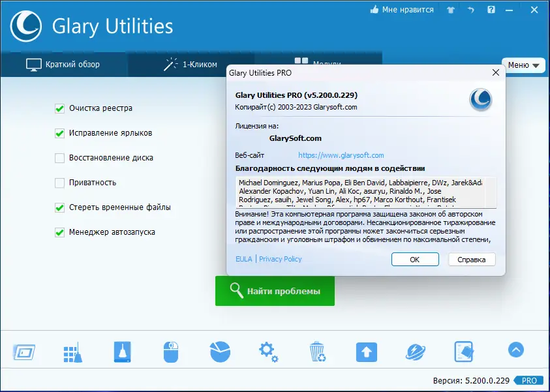
Task: Click the green 'Найти проблемы' button
Action: point(275,291)
